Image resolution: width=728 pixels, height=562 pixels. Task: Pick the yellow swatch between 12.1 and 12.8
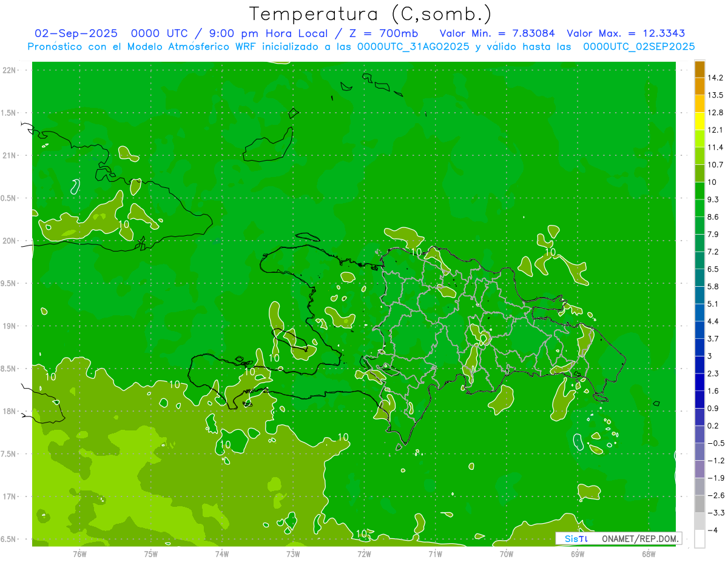pos(699,121)
